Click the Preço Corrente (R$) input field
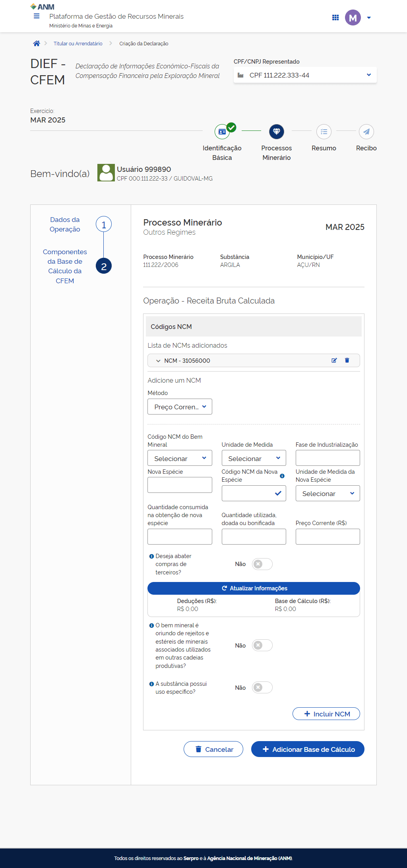 [328, 537]
